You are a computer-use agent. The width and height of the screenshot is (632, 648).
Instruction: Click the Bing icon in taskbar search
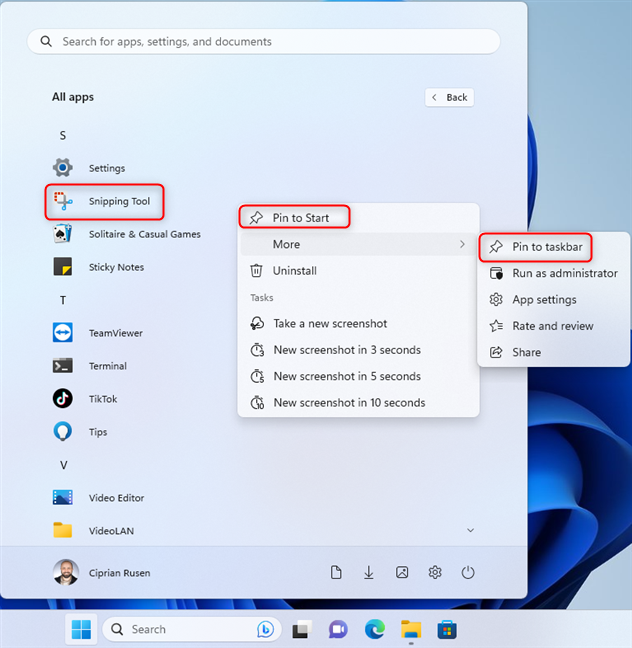265,629
